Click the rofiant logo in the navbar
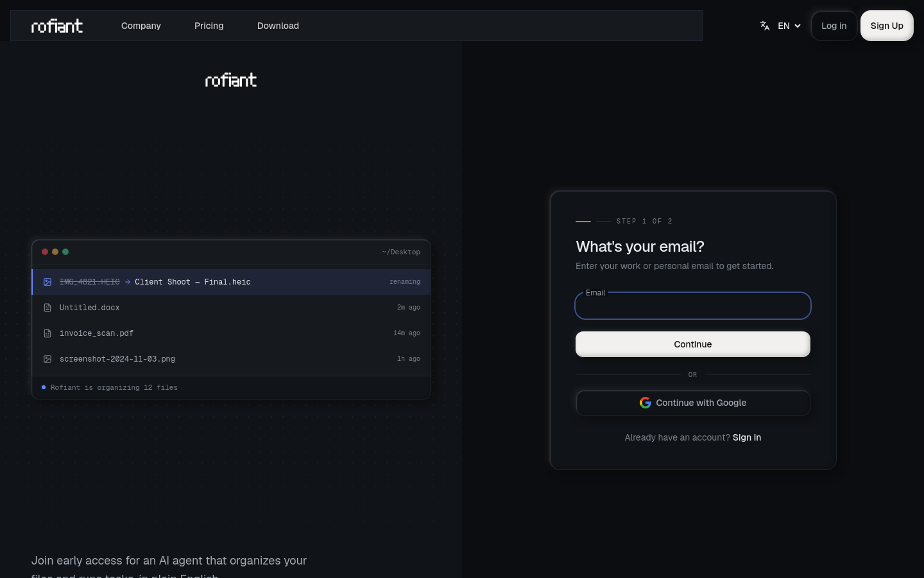Viewport: 924px width, 578px height. tap(57, 26)
